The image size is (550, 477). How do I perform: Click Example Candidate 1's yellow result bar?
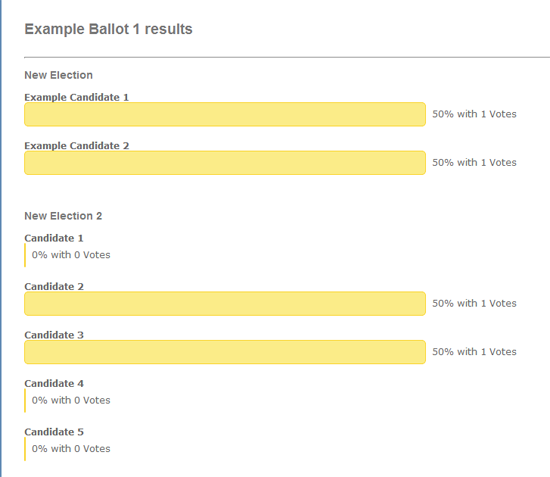[225, 114]
